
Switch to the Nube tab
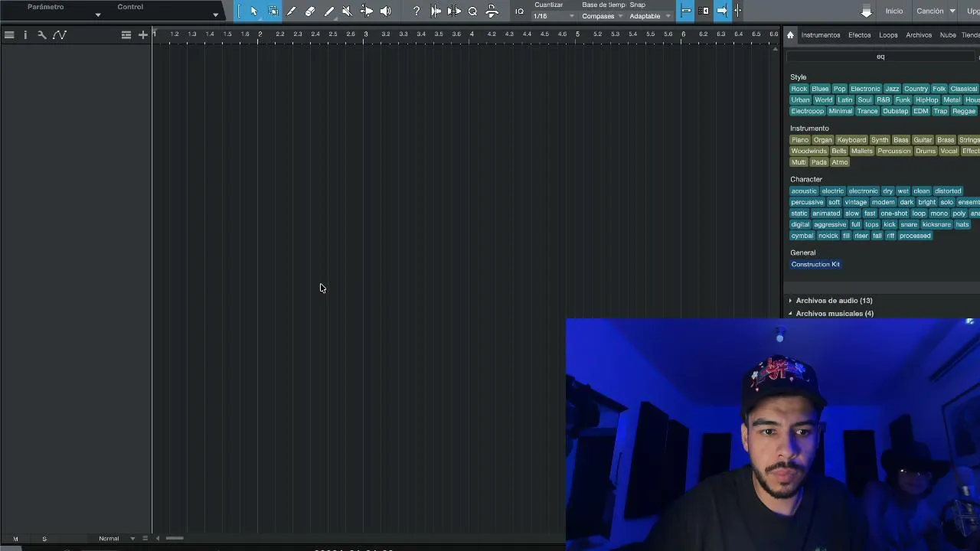948,35
